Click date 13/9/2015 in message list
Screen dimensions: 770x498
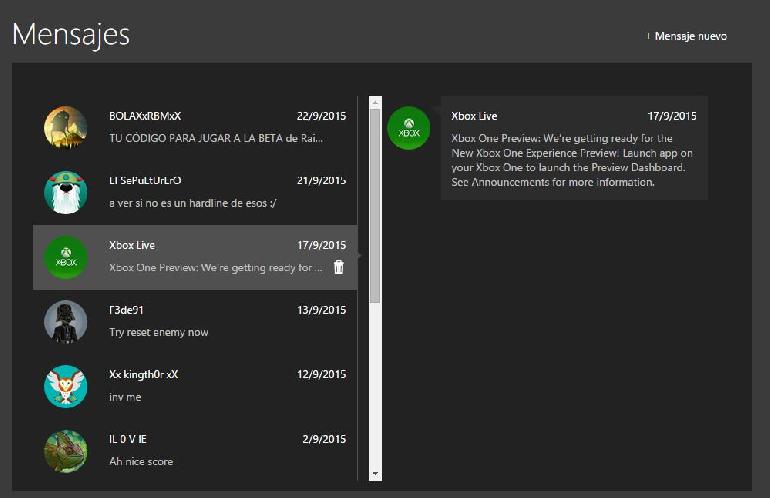click(x=321, y=310)
